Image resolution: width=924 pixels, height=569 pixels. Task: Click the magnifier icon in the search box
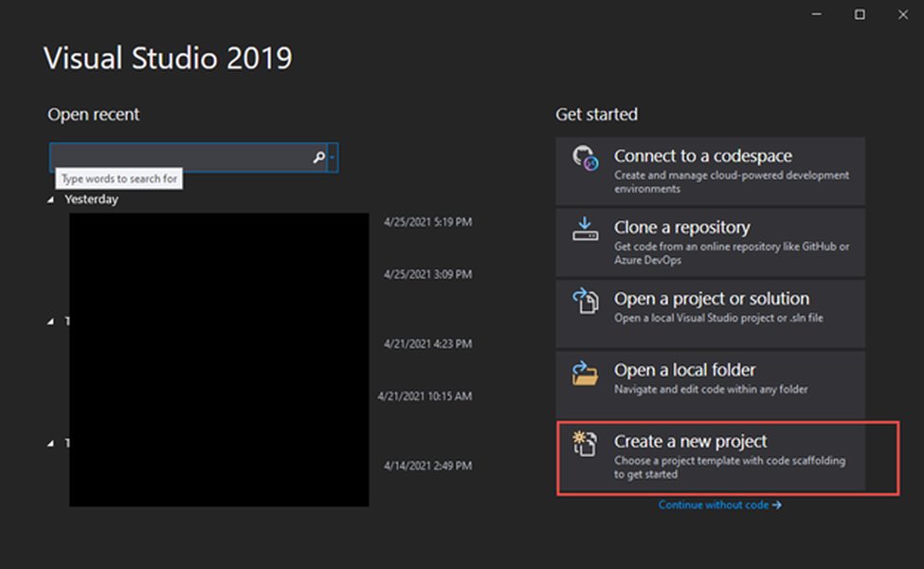[318, 157]
